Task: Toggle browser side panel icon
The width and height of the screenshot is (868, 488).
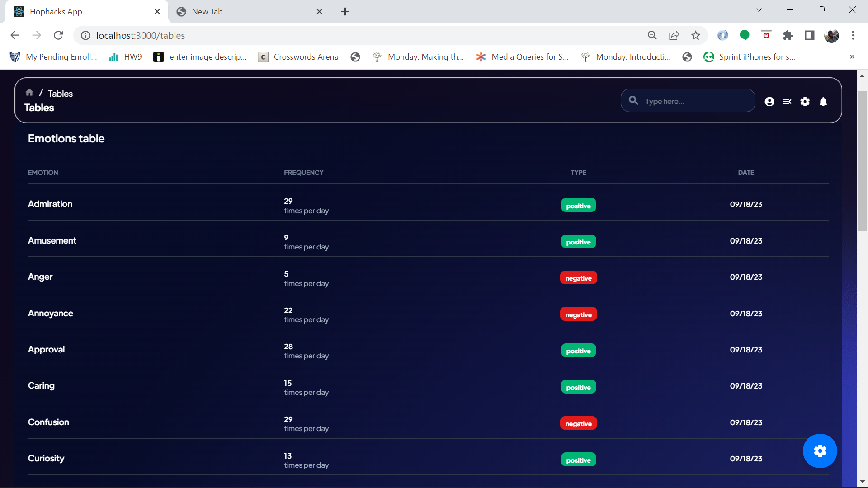Action: pos(810,35)
